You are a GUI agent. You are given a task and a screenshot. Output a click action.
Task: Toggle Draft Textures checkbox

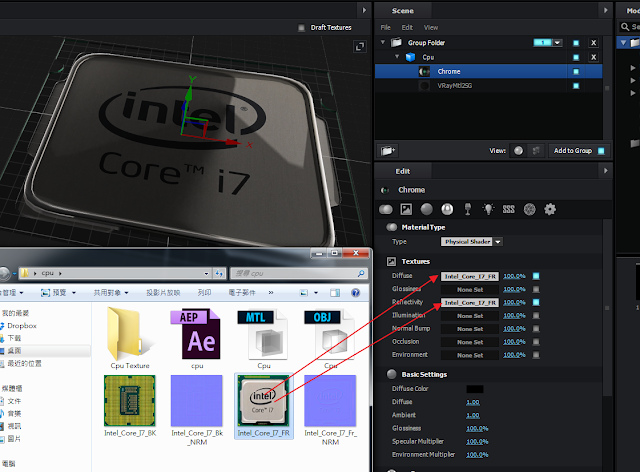(301, 28)
